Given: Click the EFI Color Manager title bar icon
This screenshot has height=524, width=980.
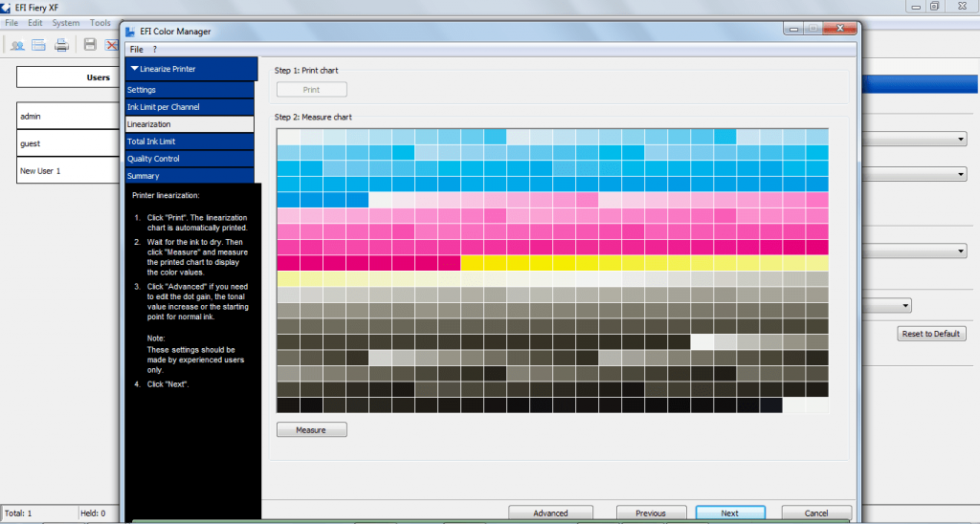Looking at the screenshot, I should (130, 32).
